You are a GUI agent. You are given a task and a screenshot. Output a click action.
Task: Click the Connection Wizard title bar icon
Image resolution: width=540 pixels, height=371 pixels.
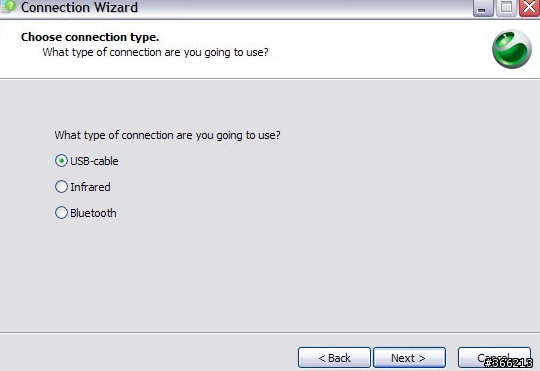[8, 6]
